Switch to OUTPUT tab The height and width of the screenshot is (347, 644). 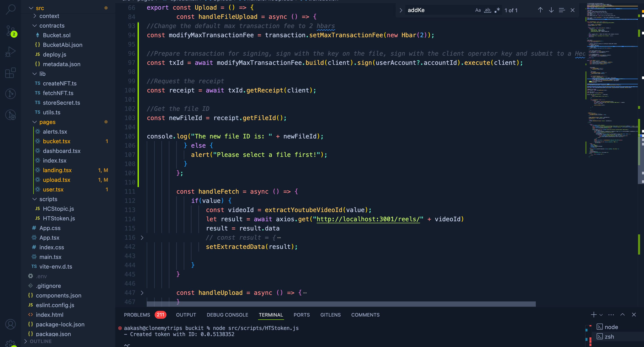pos(186,315)
